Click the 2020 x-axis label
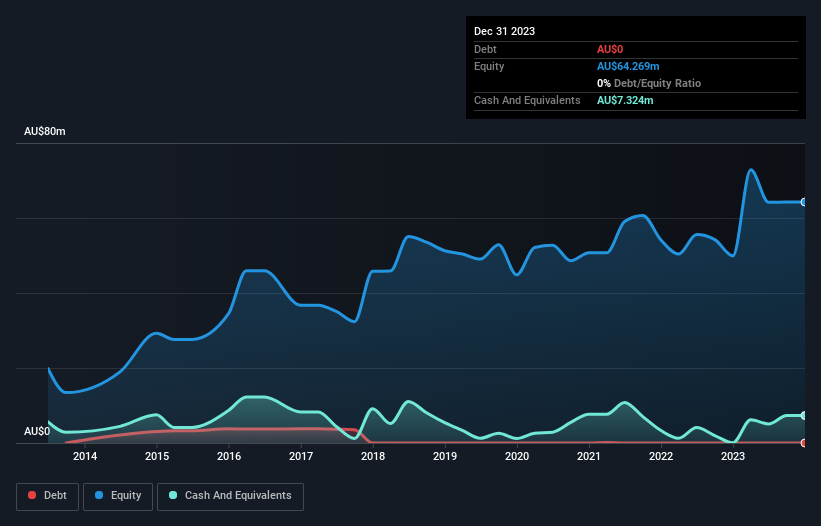821x526 pixels. point(517,456)
